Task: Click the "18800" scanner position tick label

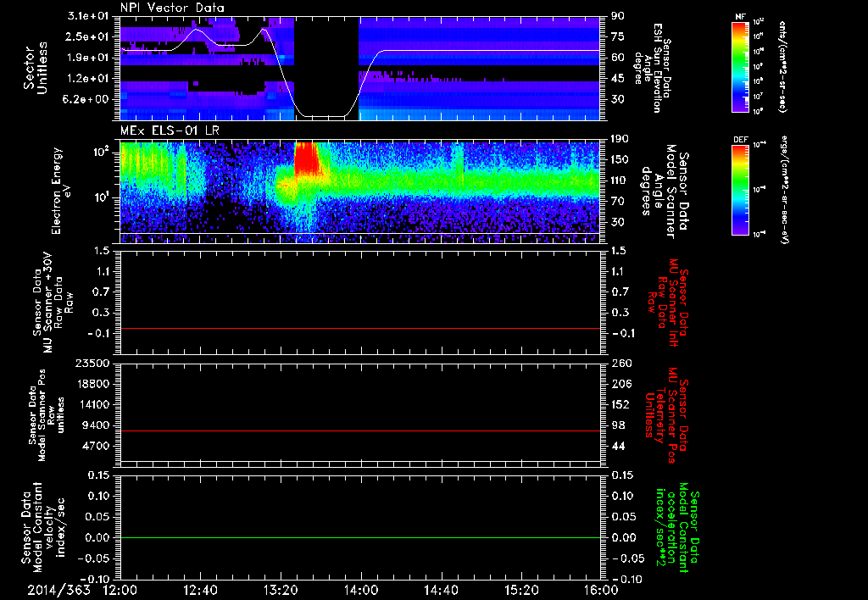Action: click(93, 384)
